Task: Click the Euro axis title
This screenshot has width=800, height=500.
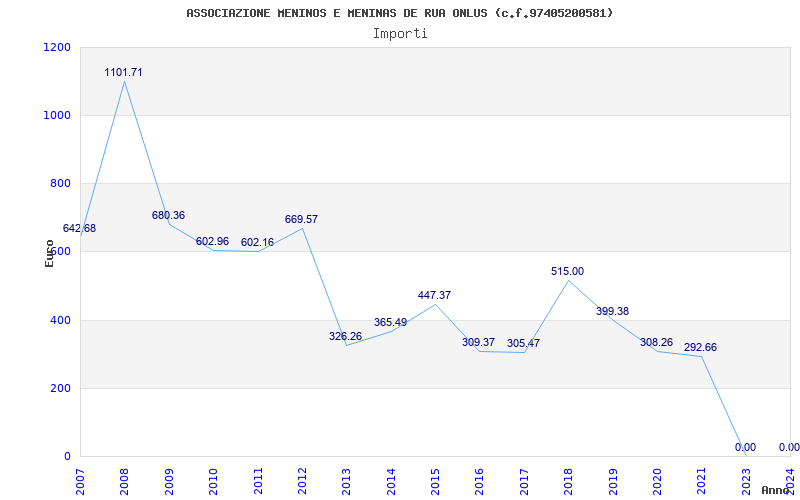Action: tap(49, 254)
